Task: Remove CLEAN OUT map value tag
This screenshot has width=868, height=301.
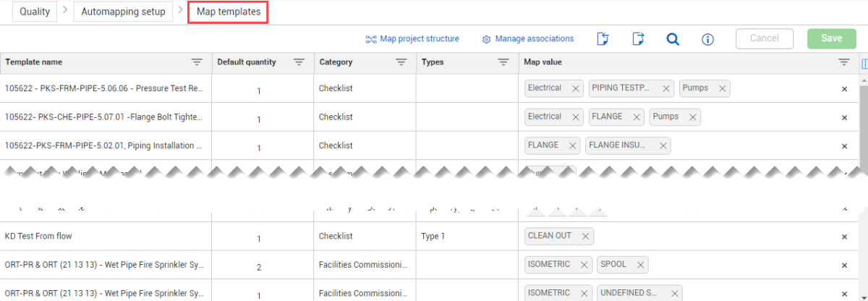Action: 585,236
